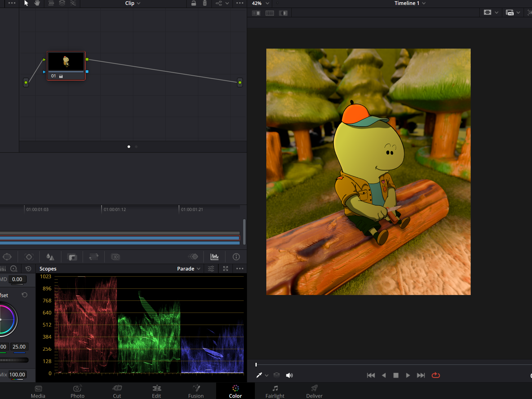Reset the Offset wheel

tap(24, 295)
